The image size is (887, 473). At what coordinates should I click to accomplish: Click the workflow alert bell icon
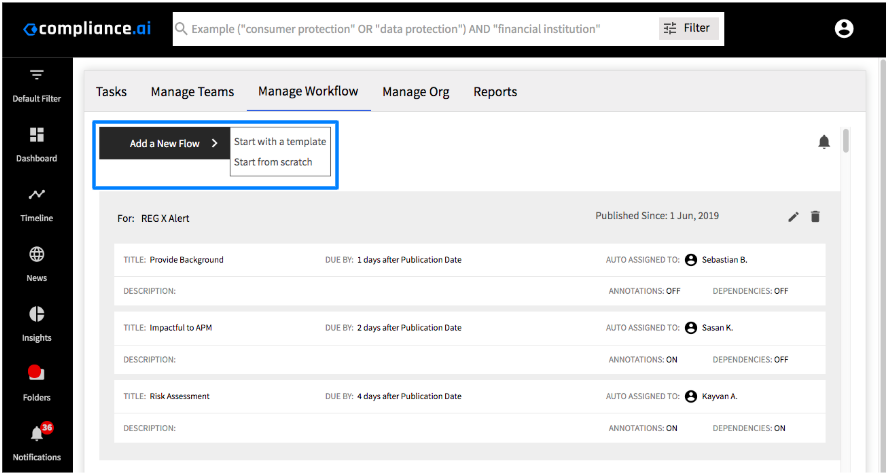pos(824,142)
